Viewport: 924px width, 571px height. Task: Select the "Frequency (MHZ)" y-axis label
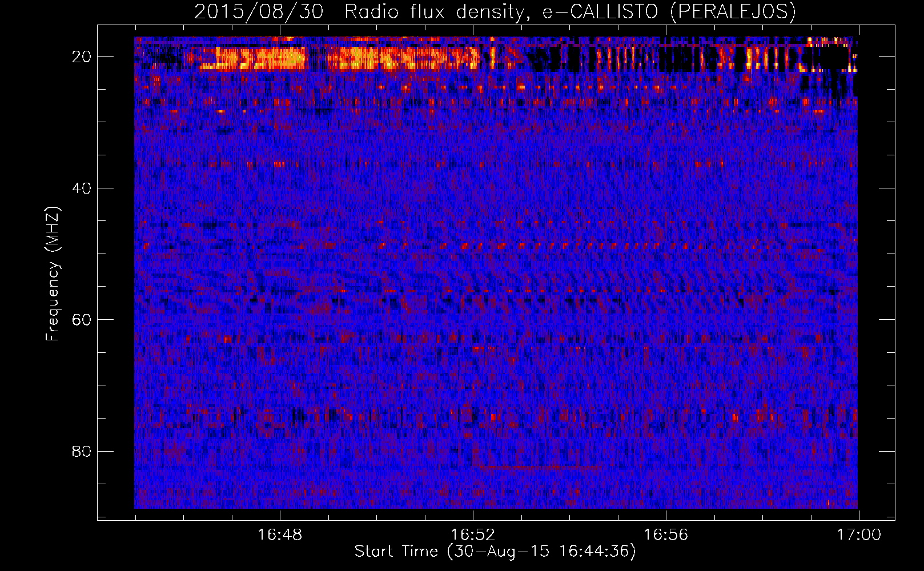point(53,274)
